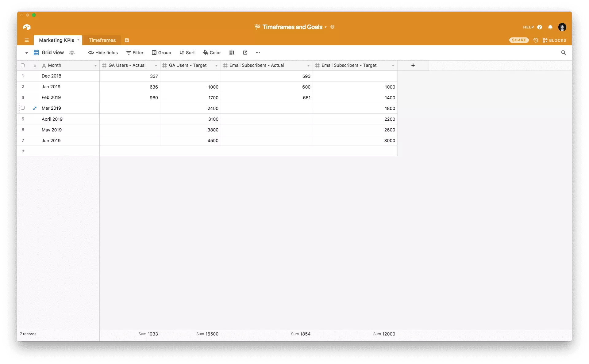The height and width of the screenshot is (364, 589).
Task: Open views sidebar dropdown arrow
Action: coord(27,53)
